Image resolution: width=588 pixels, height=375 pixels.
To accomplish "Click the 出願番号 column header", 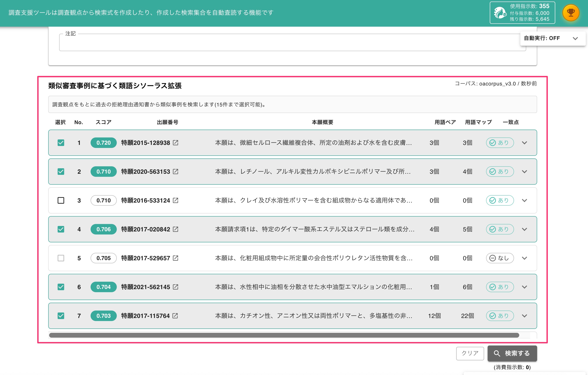I will (x=167, y=122).
